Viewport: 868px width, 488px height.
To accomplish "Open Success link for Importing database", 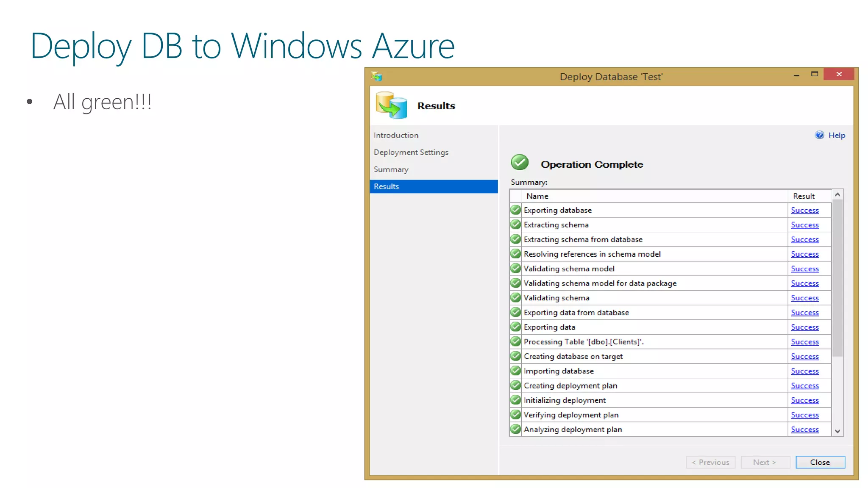I will [x=804, y=371].
